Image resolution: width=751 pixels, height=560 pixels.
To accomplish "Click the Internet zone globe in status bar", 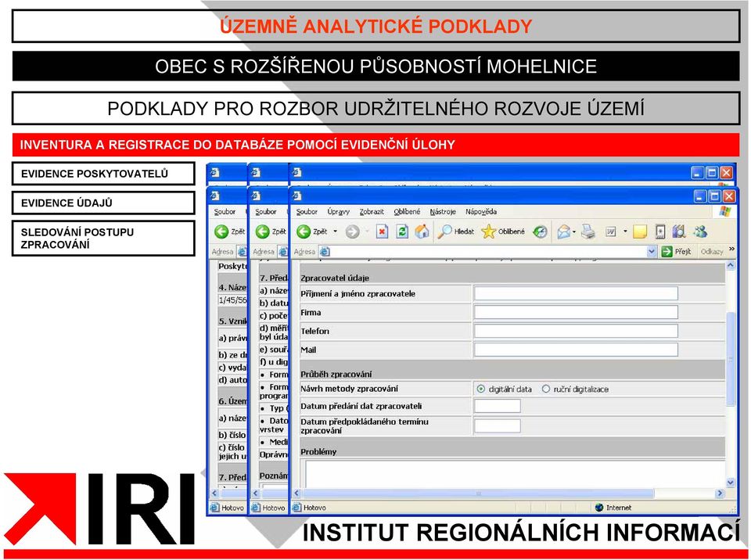I will 598,508.
